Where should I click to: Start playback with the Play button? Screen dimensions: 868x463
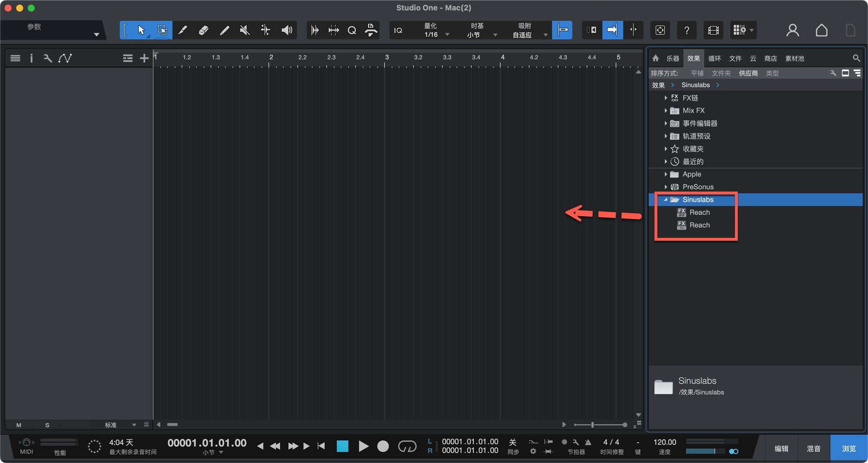(x=363, y=446)
